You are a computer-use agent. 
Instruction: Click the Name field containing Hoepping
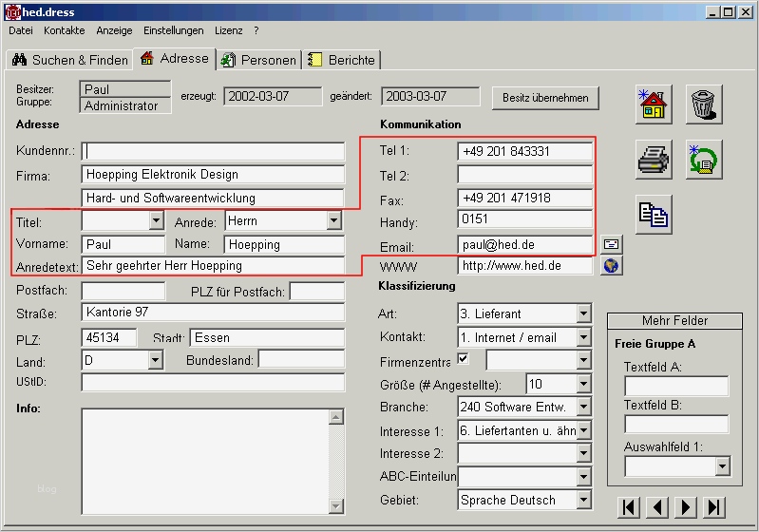285,244
